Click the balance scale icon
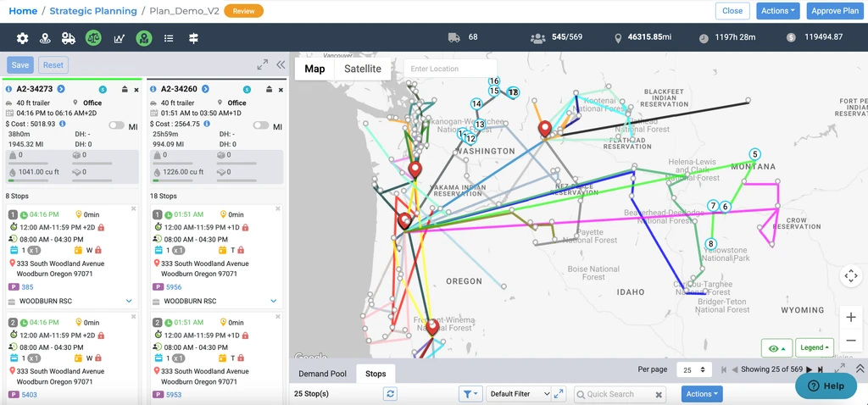868x405 pixels. [93, 38]
